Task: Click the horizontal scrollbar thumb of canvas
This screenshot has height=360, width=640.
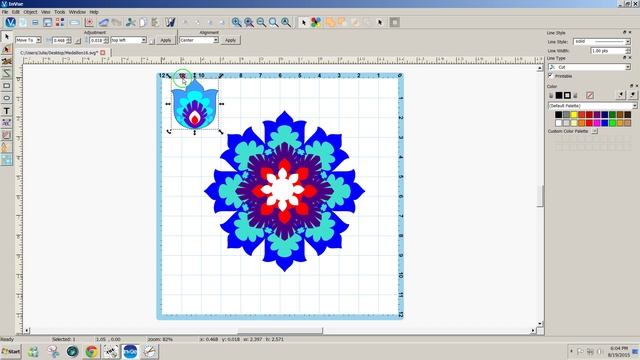Action: (280, 330)
